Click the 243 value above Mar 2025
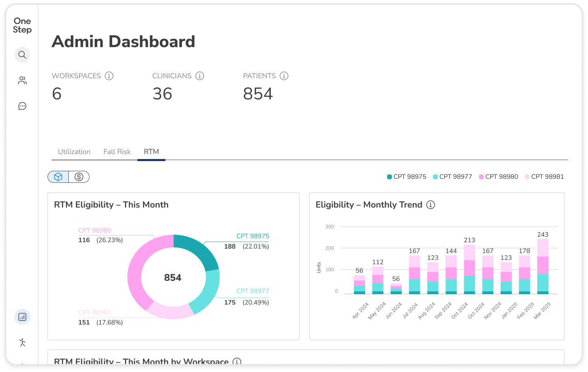This screenshot has width=588, height=372. [x=543, y=235]
